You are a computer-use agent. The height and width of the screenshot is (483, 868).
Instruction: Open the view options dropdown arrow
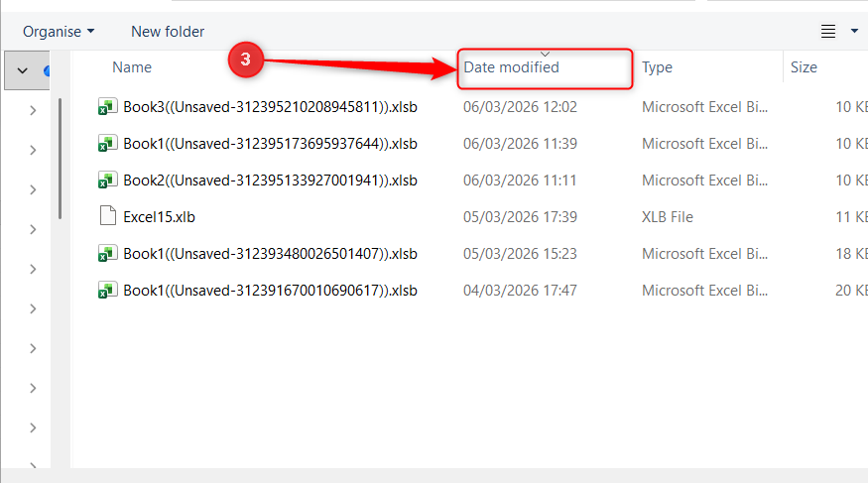coord(854,32)
